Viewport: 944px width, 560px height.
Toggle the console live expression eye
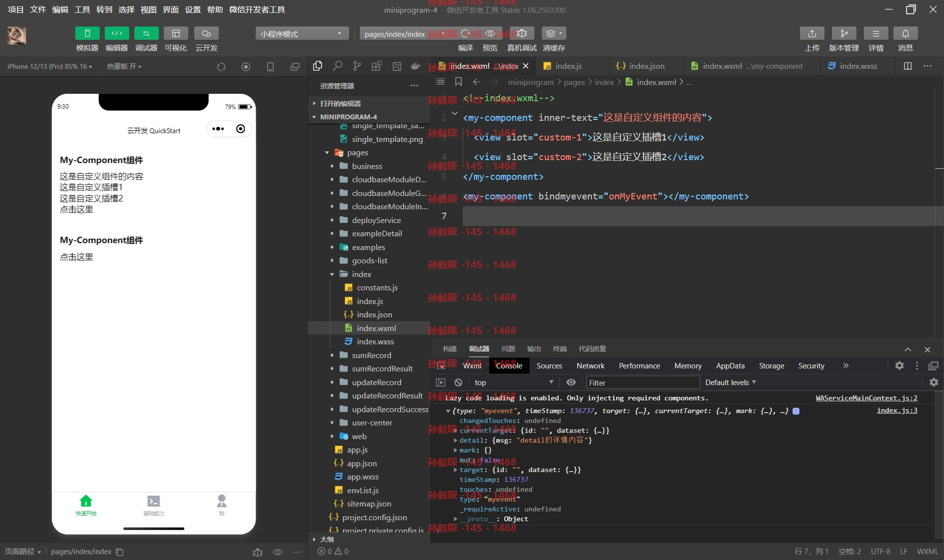(571, 382)
